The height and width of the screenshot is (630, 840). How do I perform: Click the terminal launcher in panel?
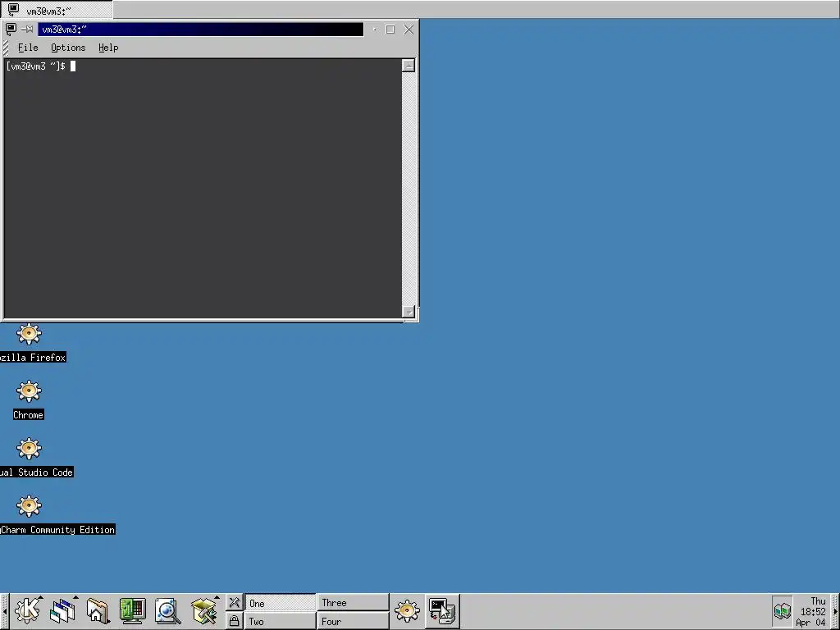[x=442, y=610]
